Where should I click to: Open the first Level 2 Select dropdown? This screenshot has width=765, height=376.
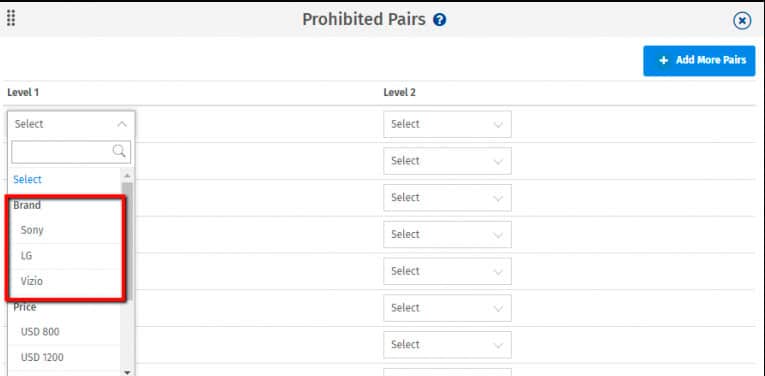(447, 124)
